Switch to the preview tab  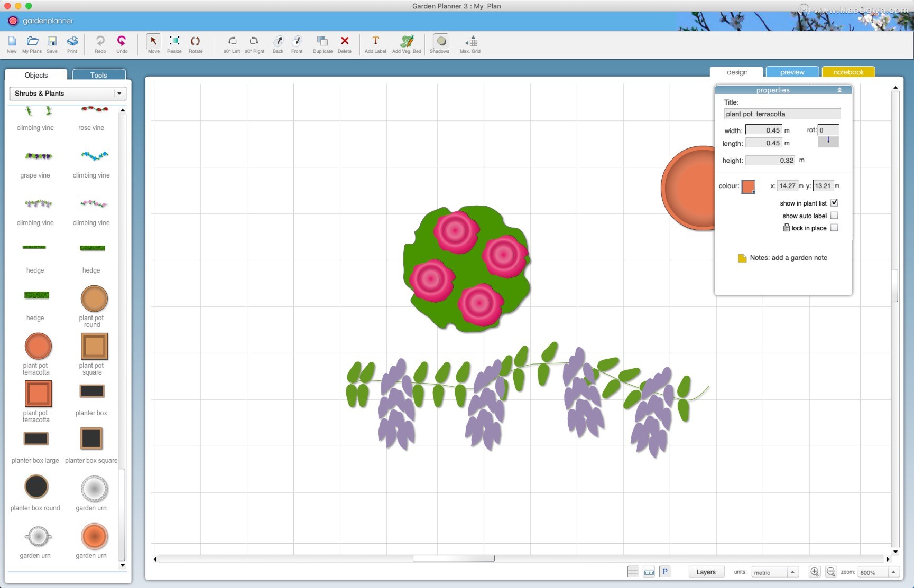point(792,72)
